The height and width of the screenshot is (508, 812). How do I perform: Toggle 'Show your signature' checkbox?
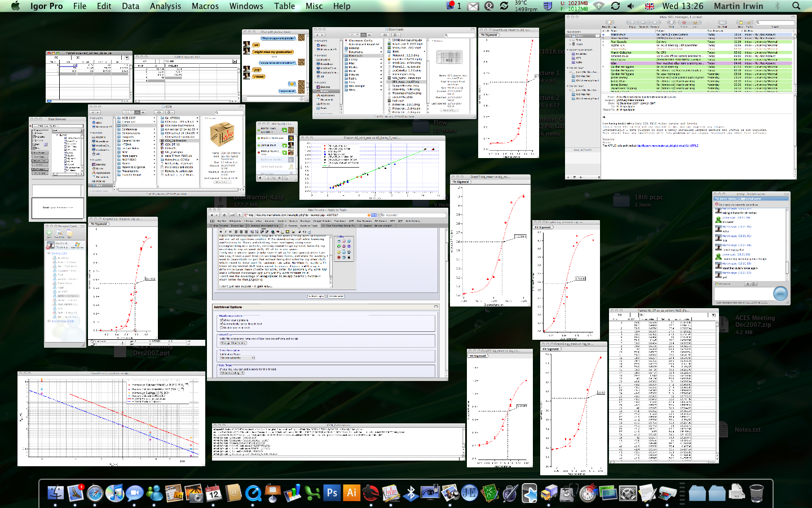tap(221, 320)
